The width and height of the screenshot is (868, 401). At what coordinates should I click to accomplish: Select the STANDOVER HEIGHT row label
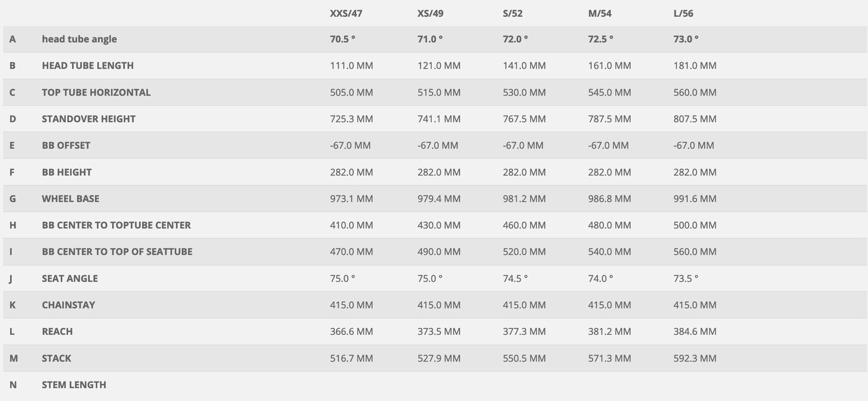(88, 119)
